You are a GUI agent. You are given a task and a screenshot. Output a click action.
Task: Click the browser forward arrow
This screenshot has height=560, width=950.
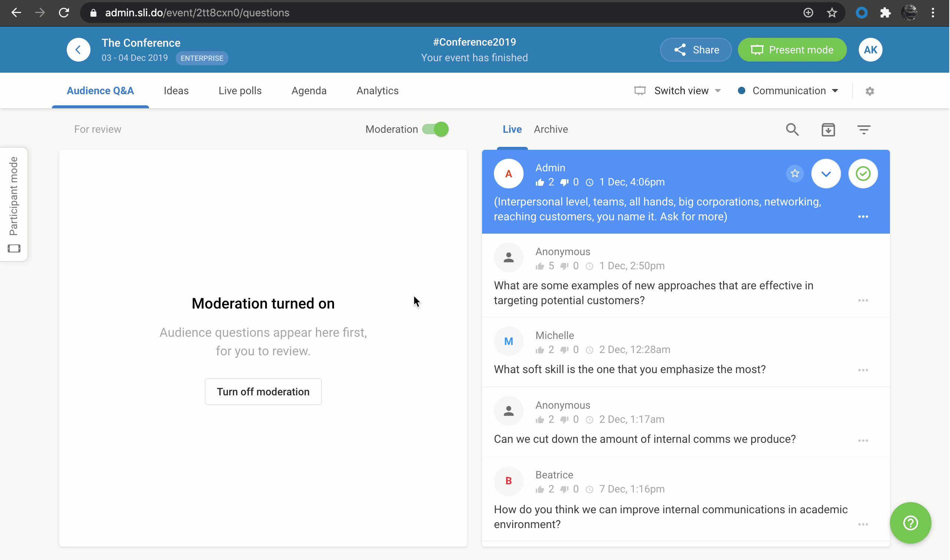point(40,13)
